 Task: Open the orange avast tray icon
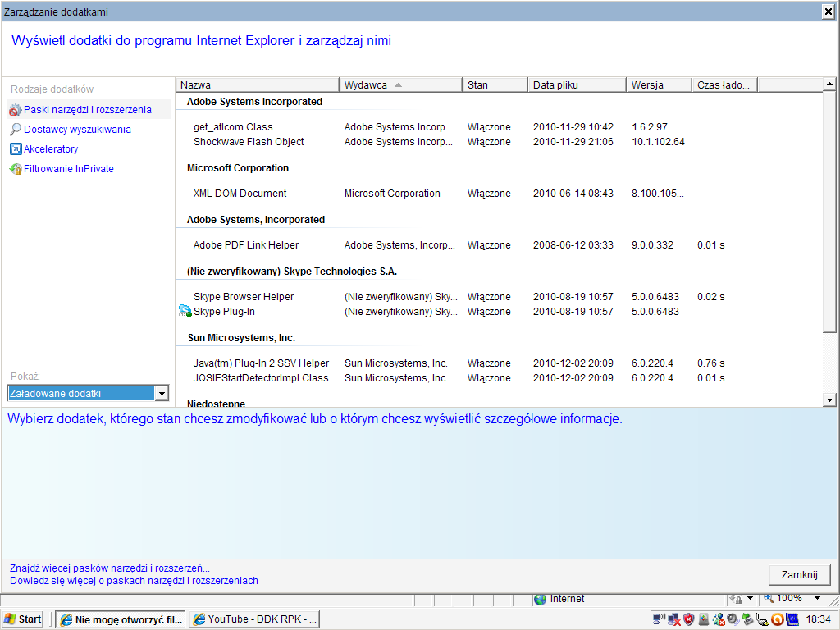(x=778, y=619)
